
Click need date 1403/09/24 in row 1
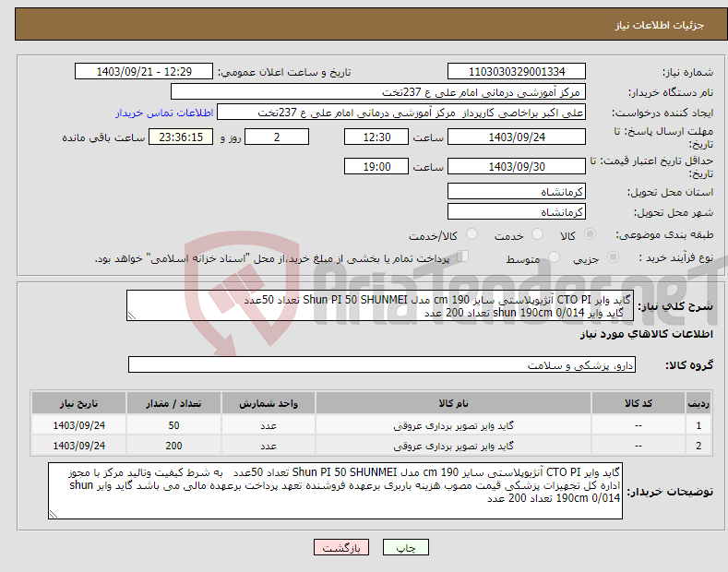(x=79, y=425)
